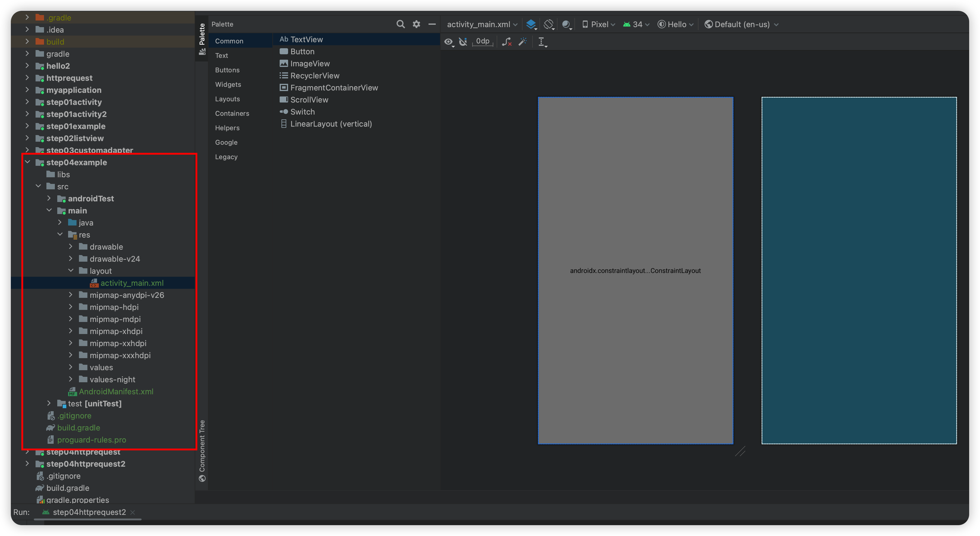Select Button in the palette list
This screenshot has height=536, width=980.
[302, 51]
